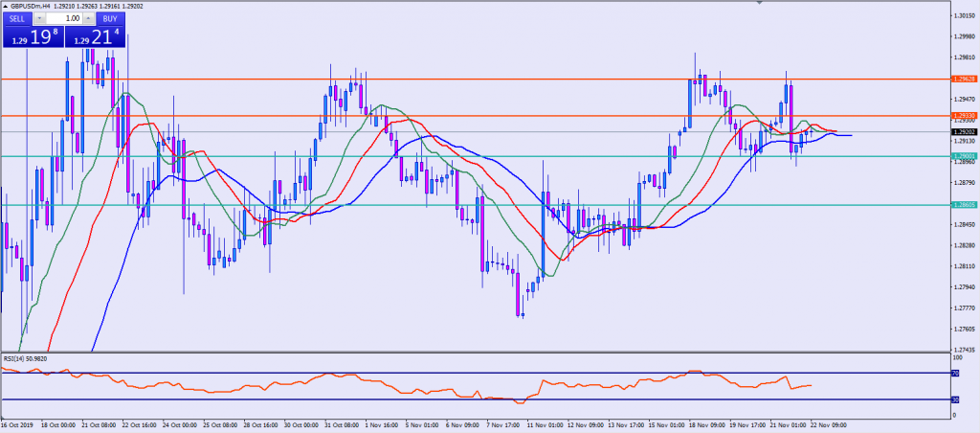Increase lot volume with up arrow
The height and width of the screenshot is (433, 980).
87,18
